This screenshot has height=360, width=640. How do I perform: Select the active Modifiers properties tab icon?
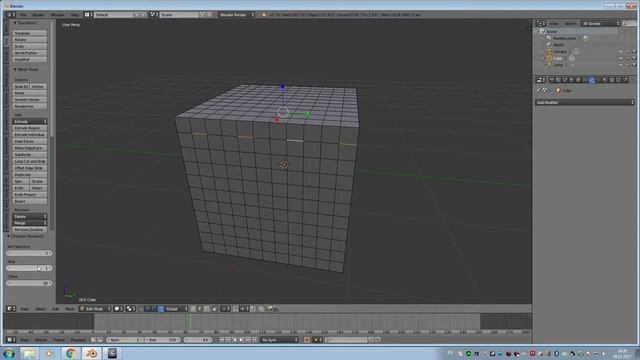click(592, 80)
